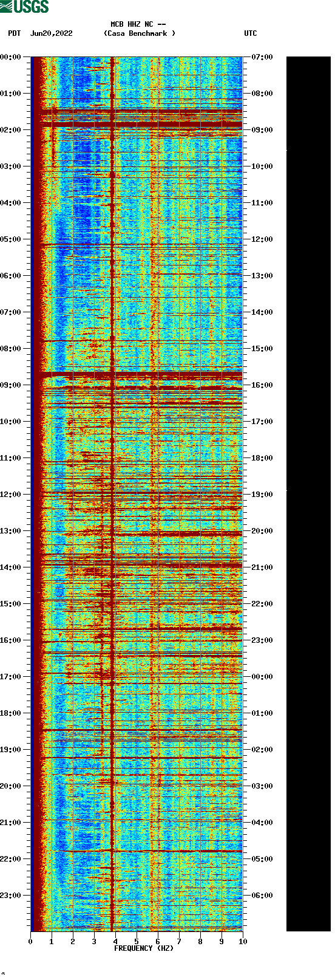Click the PDT timezone label
The height and width of the screenshot is (980, 335).
click(x=15, y=33)
